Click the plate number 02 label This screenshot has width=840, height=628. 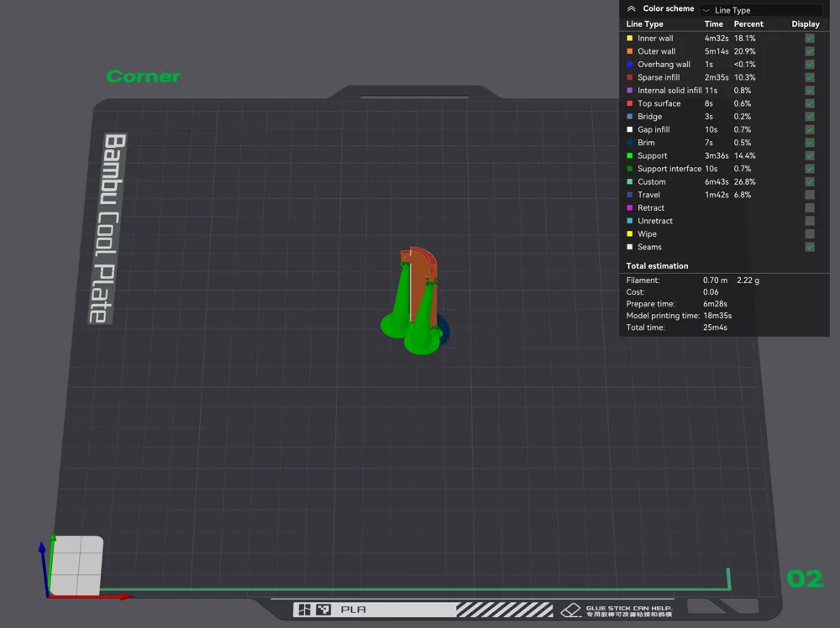(804, 578)
